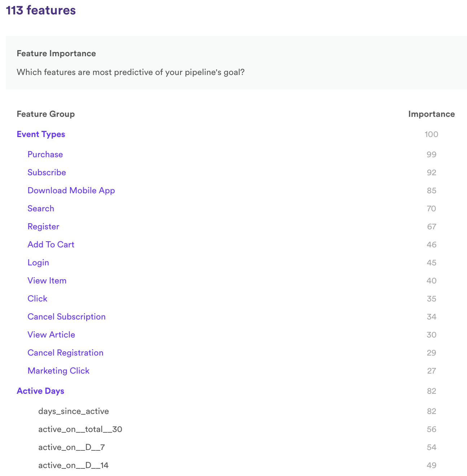Click the Cancel Registration feature
Viewport: 467px width, 476px height.
(65, 353)
